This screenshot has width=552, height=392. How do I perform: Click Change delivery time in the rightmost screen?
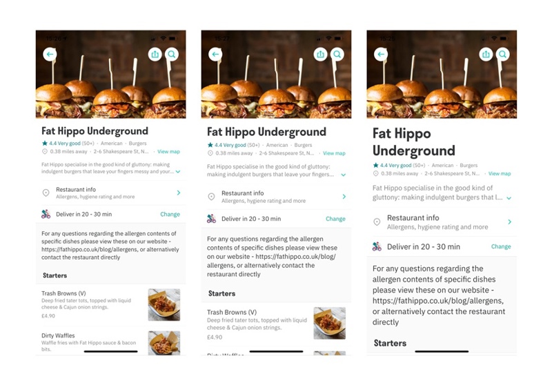[501, 246]
